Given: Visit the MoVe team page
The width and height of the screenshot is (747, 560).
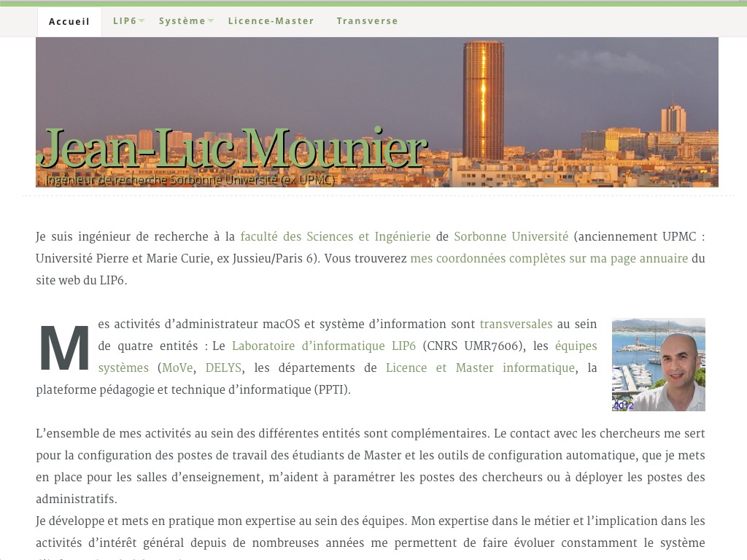Looking at the screenshot, I should tap(177, 368).
